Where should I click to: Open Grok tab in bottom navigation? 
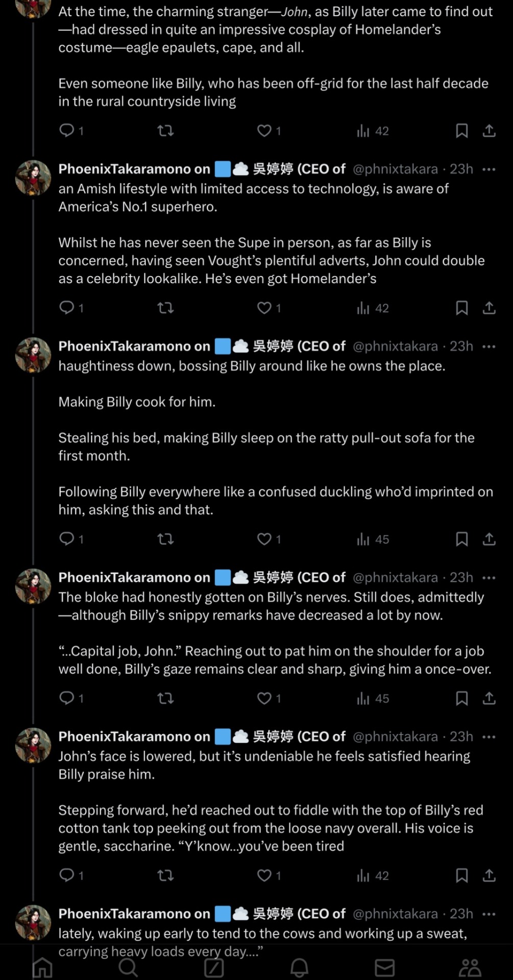click(x=213, y=967)
